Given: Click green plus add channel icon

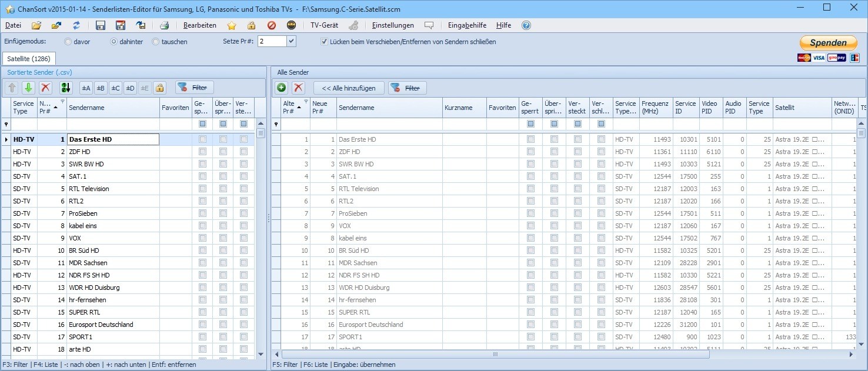Looking at the screenshot, I should pos(282,88).
